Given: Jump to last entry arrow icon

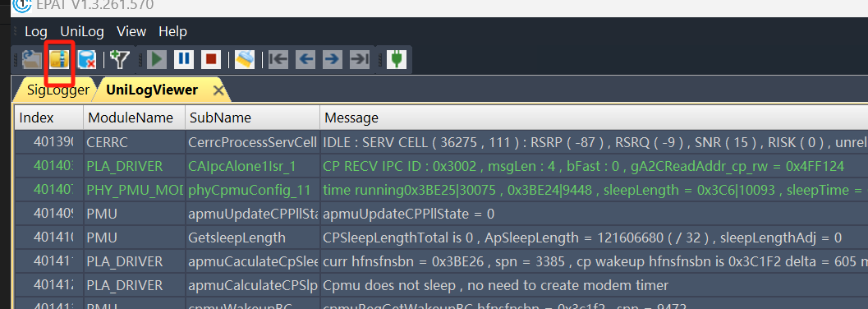Looking at the screenshot, I should pos(359,59).
